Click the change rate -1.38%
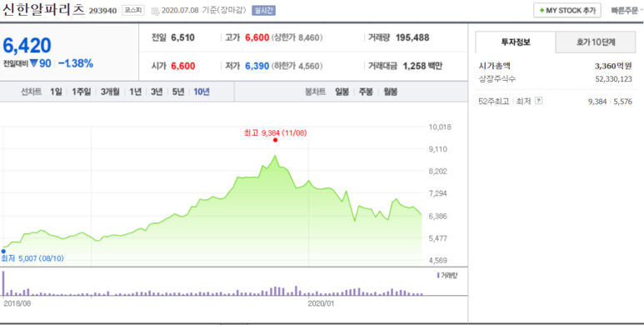The image size is (644, 325). pos(76,63)
